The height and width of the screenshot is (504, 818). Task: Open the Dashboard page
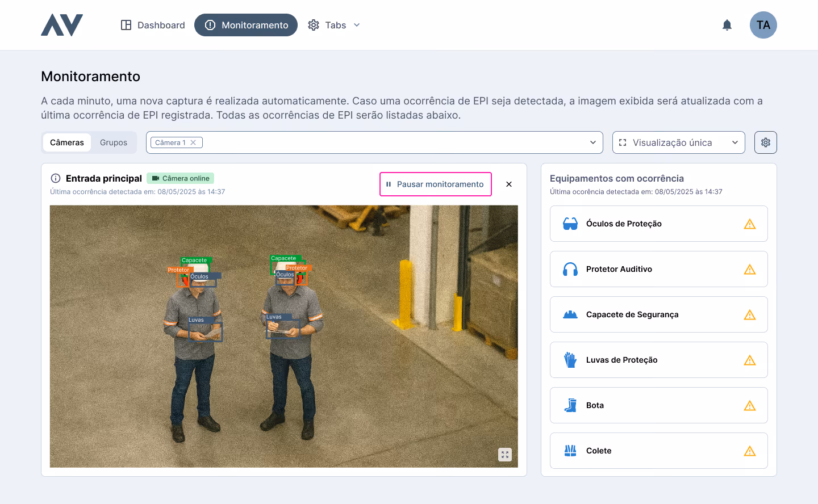[x=153, y=25]
